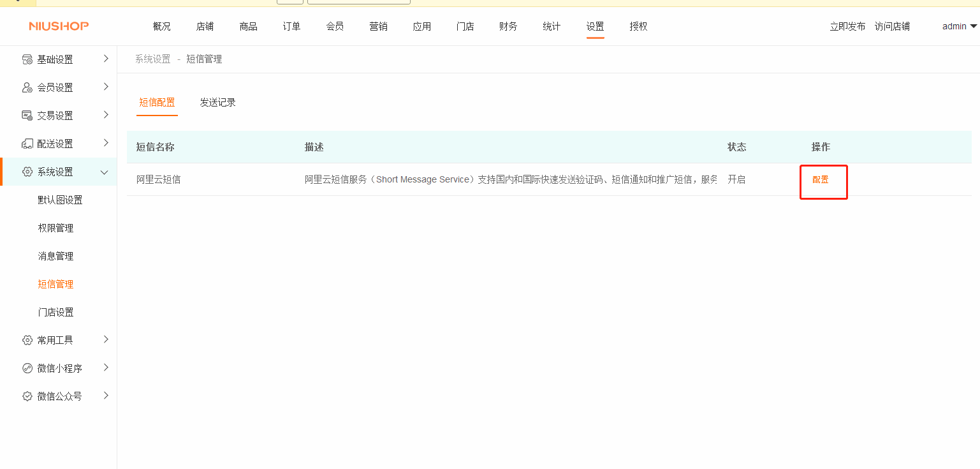
Task: Expand the 配送设置 chevron
Action: [x=106, y=143]
